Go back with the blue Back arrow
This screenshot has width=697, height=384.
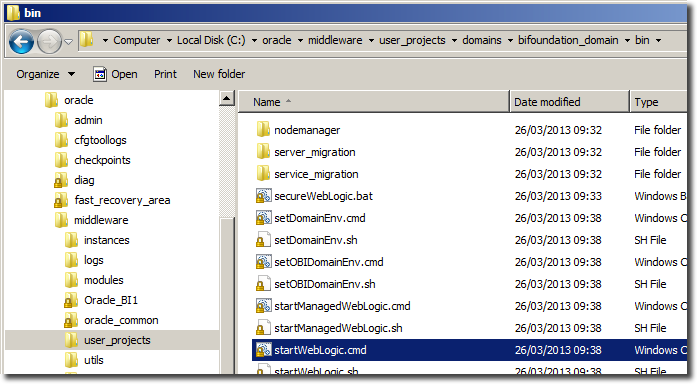tap(21, 41)
